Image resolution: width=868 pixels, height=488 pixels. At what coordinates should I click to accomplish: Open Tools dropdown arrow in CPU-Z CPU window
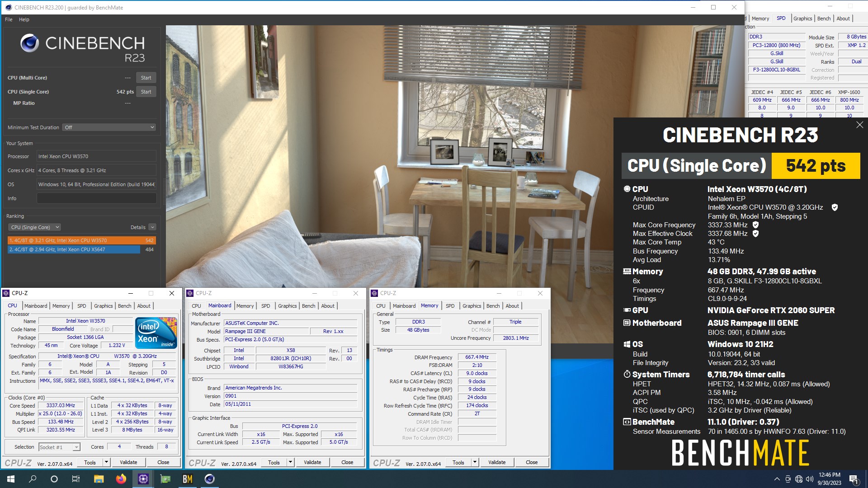[106, 462]
